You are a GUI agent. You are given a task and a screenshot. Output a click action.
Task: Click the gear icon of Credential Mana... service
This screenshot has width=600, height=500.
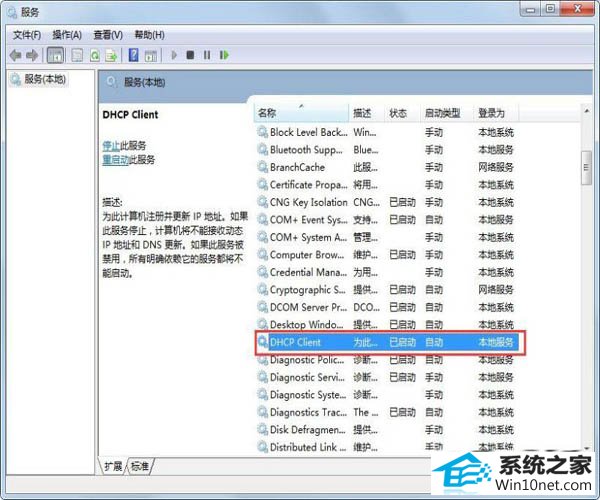tap(262, 272)
